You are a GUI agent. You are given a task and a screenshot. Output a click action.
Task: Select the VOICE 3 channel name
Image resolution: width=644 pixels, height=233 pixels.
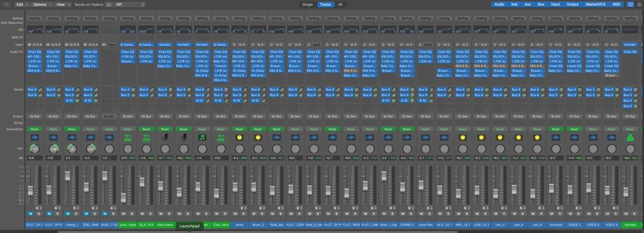[x=592, y=225]
